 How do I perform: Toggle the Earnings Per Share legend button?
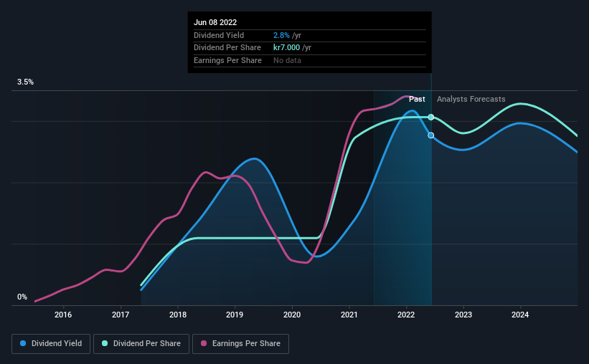coord(240,344)
